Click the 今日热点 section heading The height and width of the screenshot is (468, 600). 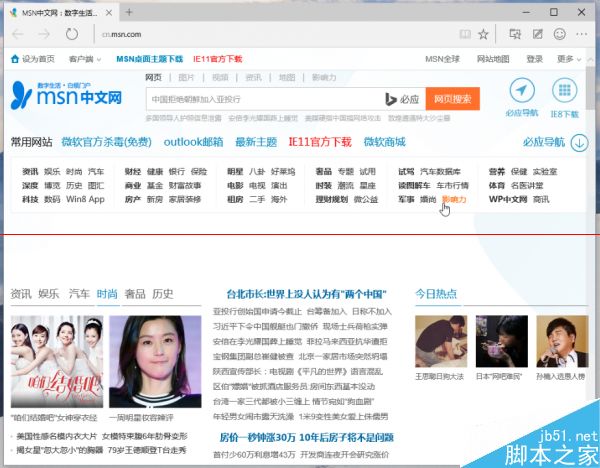pos(436,294)
